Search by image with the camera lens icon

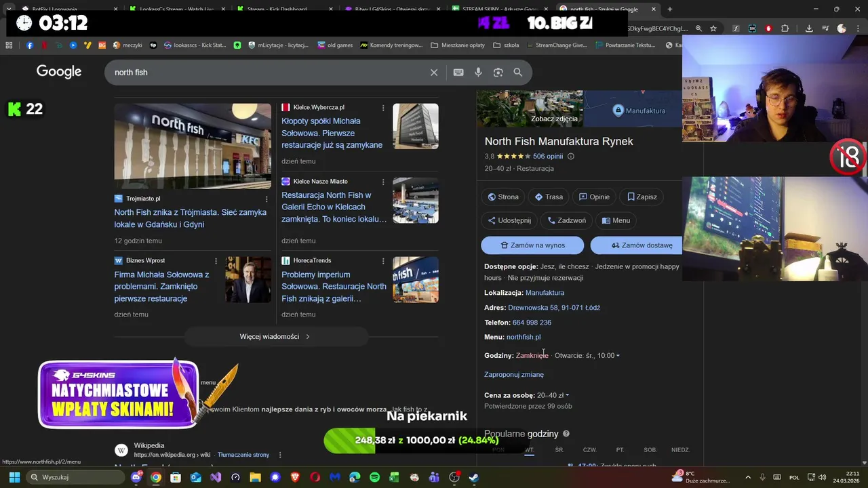498,73
